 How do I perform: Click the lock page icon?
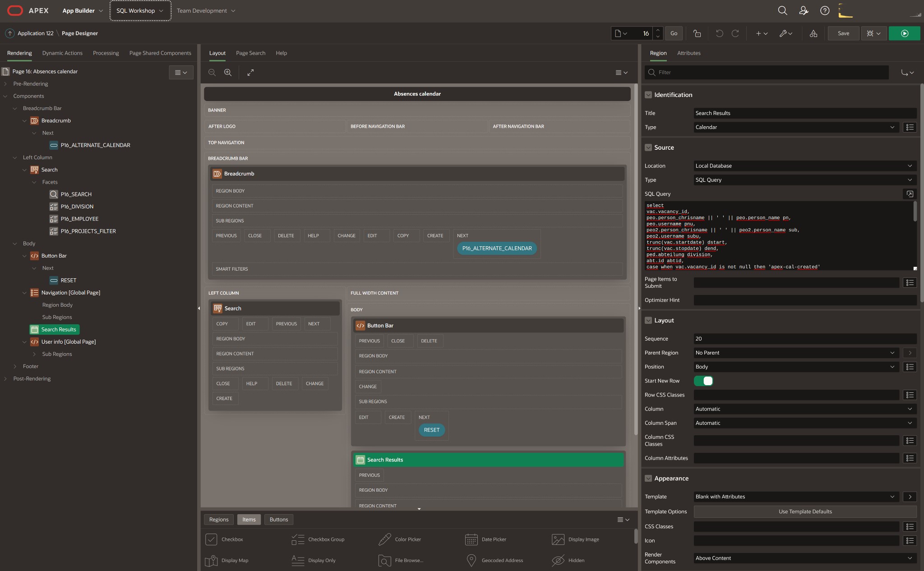tap(697, 33)
